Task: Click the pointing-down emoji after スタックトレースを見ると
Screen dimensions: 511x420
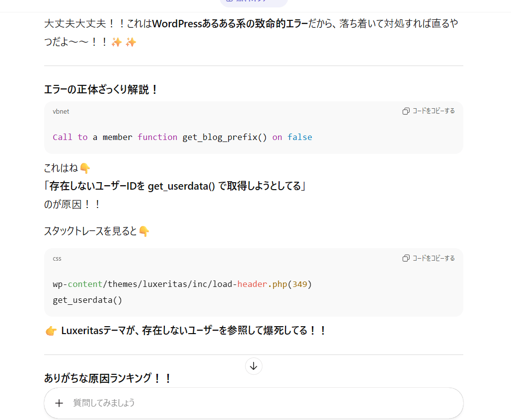Action: point(144,231)
